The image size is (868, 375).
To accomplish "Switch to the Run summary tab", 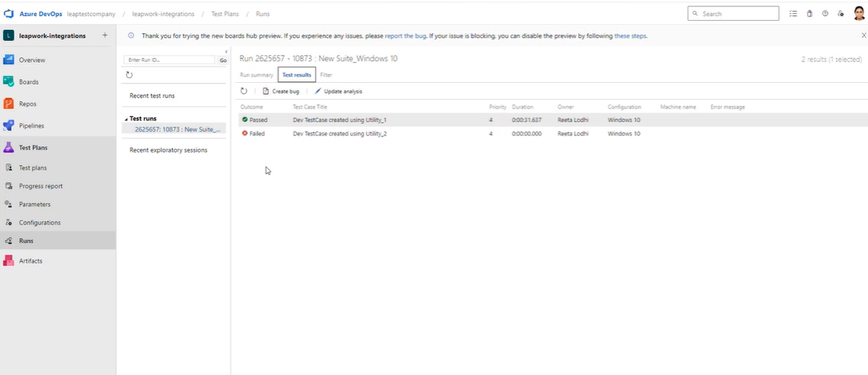I will coord(257,75).
